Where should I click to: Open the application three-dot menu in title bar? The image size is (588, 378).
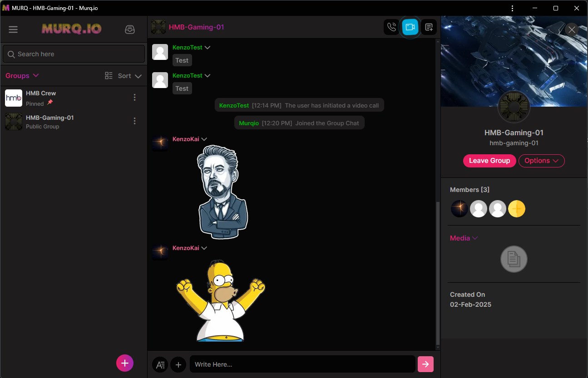[512, 8]
